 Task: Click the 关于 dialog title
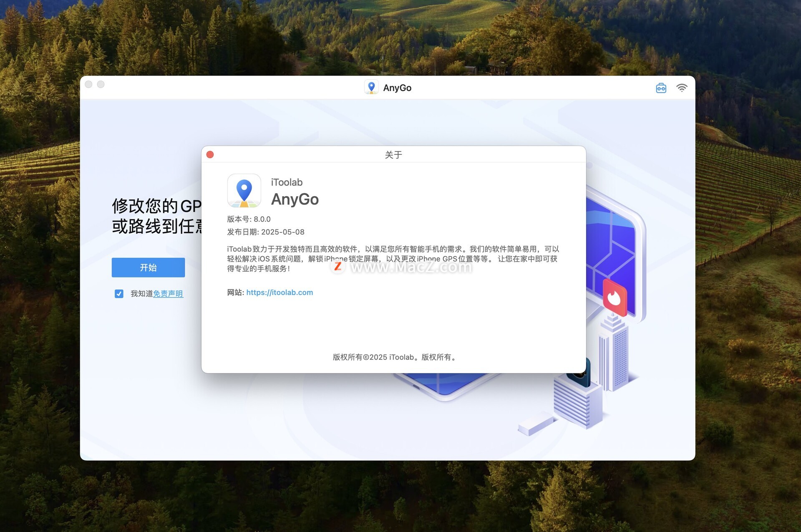click(x=393, y=155)
